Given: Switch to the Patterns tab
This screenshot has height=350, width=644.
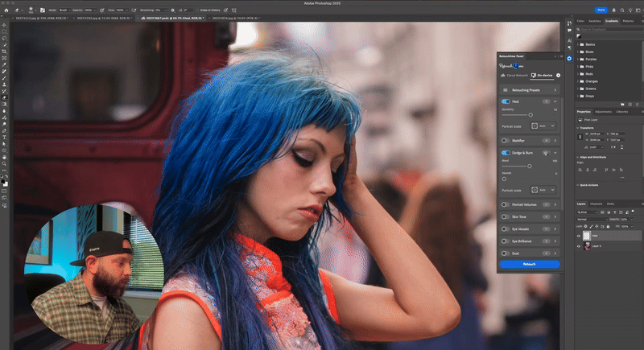Looking at the screenshot, I should point(628,21).
